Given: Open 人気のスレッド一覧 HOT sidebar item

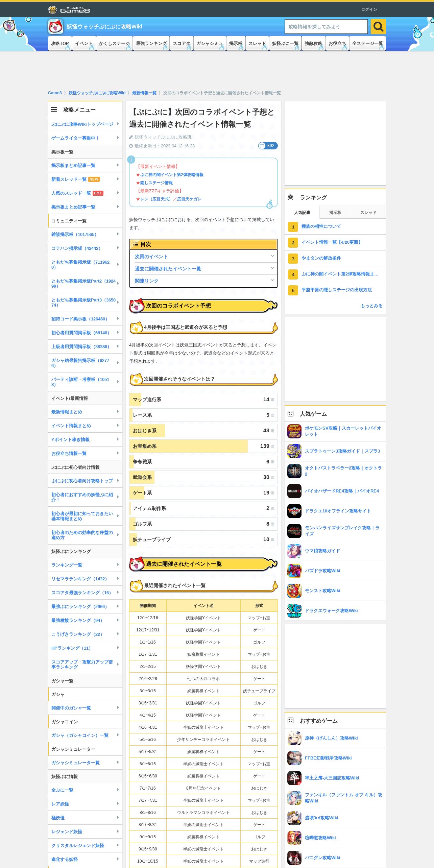Looking at the screenshot, I should (x=85, y=193).
